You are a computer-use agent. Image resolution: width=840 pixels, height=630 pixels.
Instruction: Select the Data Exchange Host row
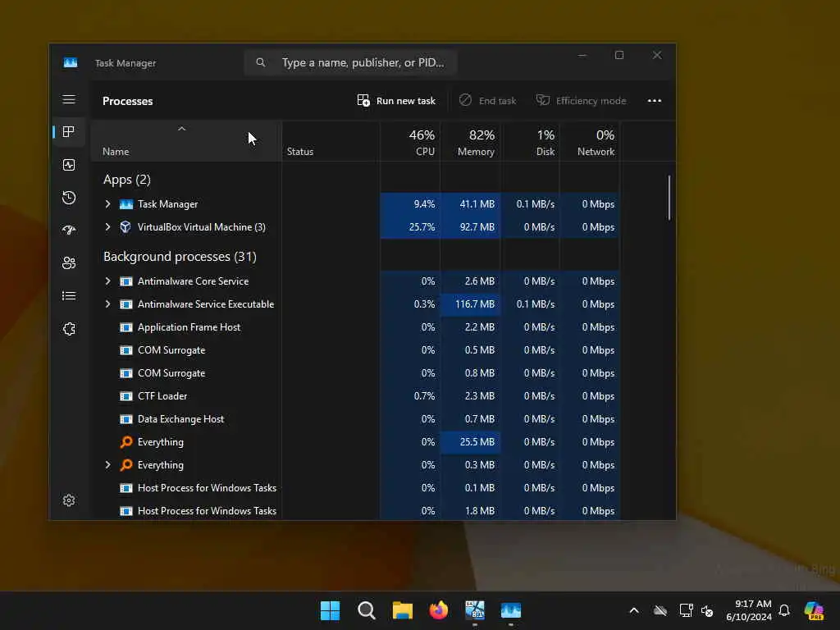pos(356,419)
